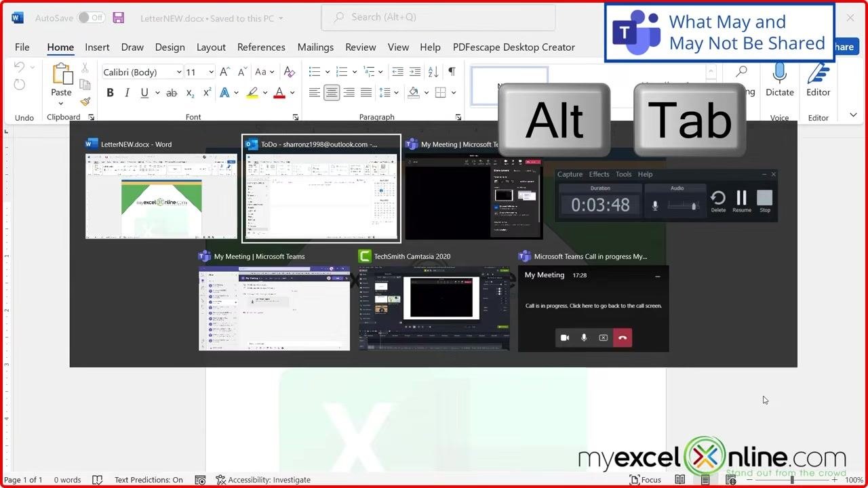Click the Focus mode button in status bar
868x488 pixels.
point(646,480)
